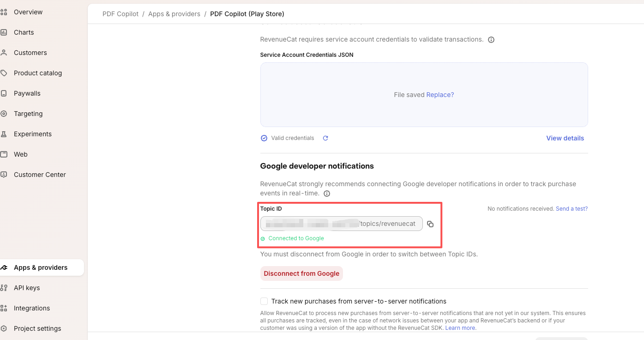
Task: Open Project settings
Action: pyautogui.click(x=37, y=328)
